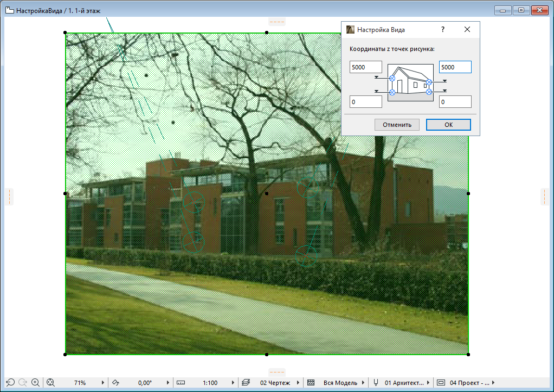Click the help question mark in dialog
Viewport: 554px width, 392px height.
click(443, 30)
